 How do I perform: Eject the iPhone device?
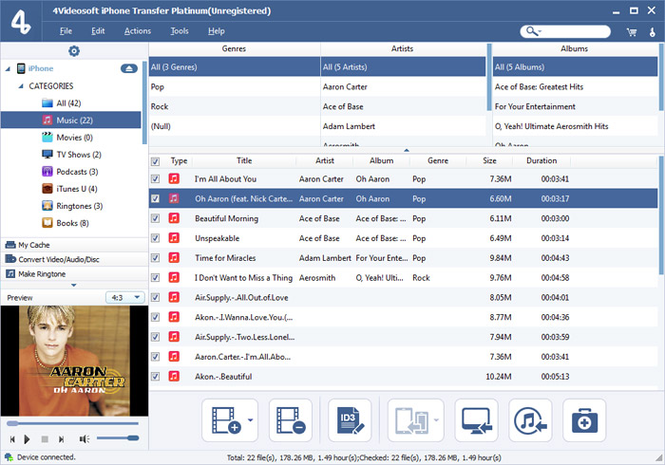click(x=129, y=68)
